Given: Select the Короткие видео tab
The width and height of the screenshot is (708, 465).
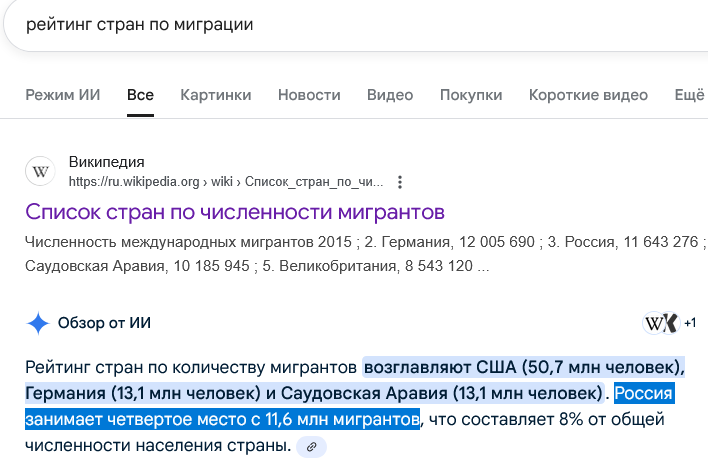Looking at the screenshot, I should 588,95.
